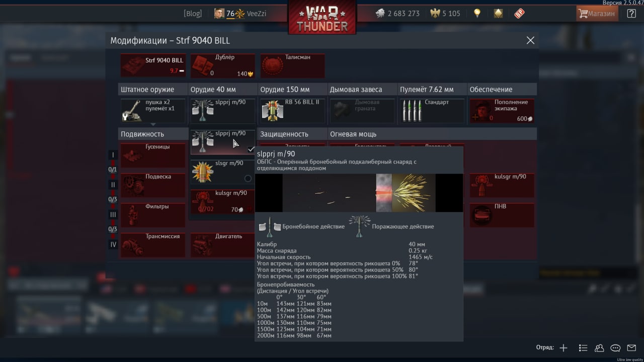Click the War Thunder logo

(322, 18)
